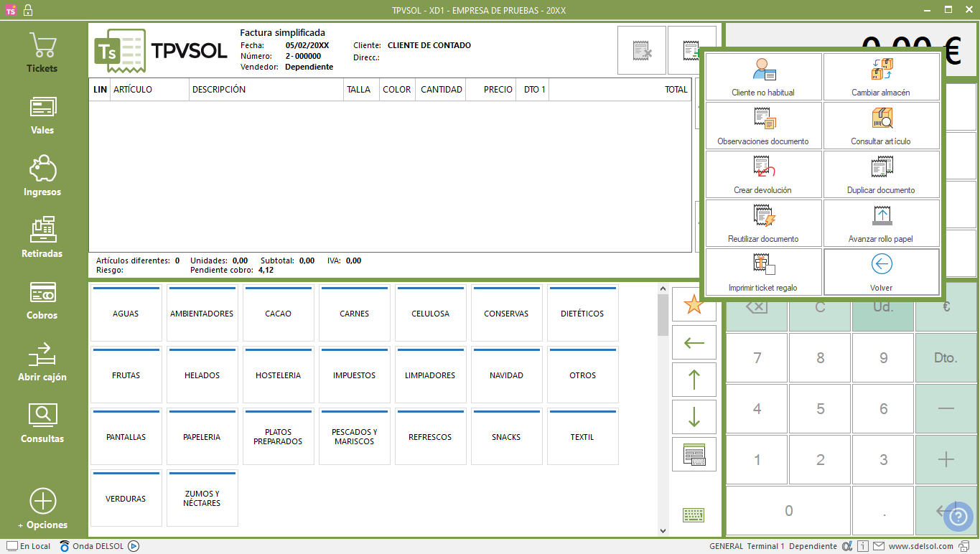
Task: Open the VERDURAS category
Action: [x=126, y=499]
